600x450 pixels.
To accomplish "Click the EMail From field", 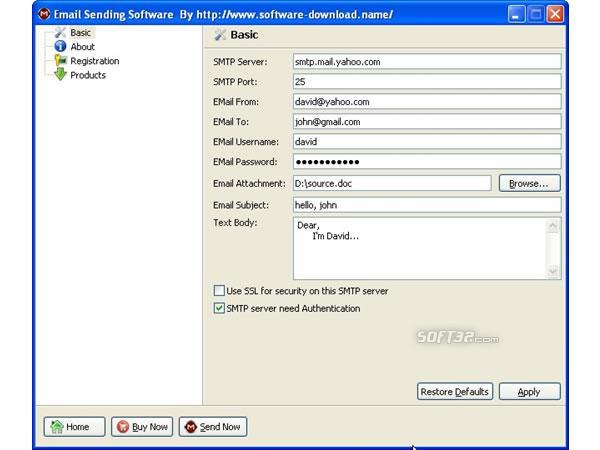I will click(x=427, y=101).
